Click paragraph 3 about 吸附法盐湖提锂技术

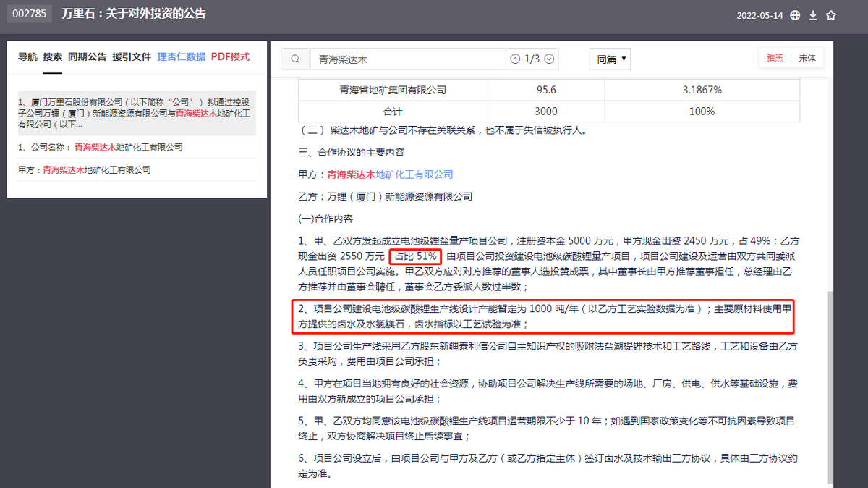[548, 354]
